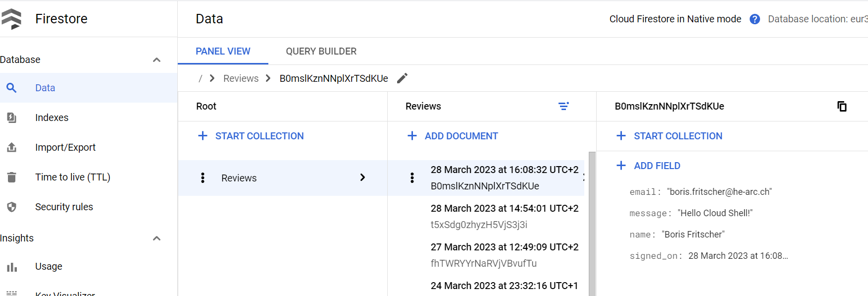Viewport: 868px width, 296px height.
Task: Click the Firestore logo icon
Action: (12, 19)
